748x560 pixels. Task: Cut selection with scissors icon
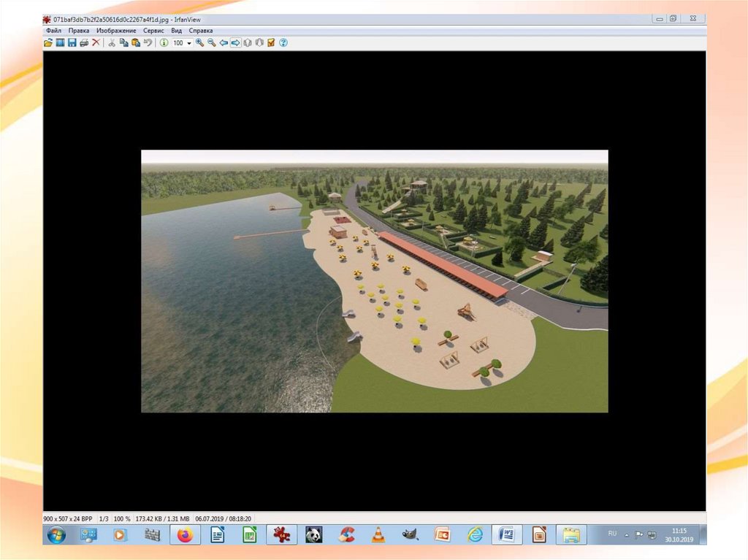click(112, 43)
